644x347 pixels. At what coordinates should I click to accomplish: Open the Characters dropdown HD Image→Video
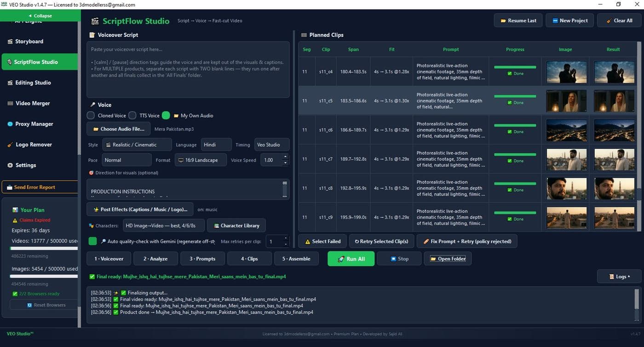pos(163,226)
